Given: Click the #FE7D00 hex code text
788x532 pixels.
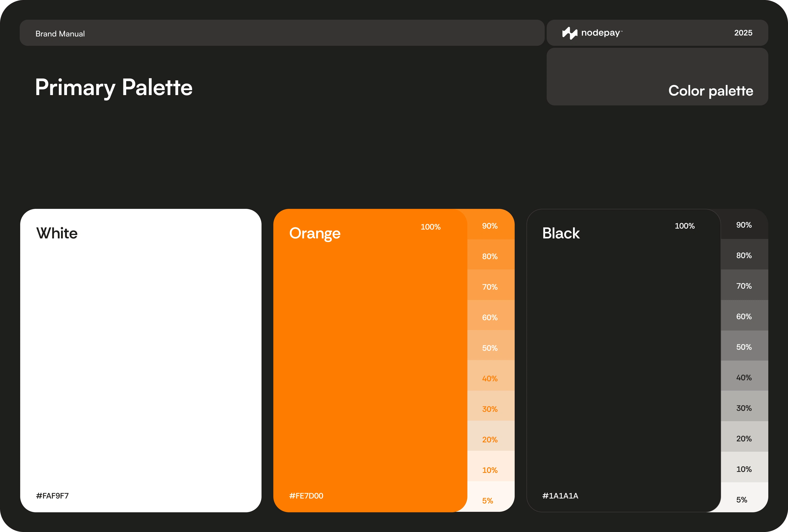Looking at the screenshot, I should 306,496.
